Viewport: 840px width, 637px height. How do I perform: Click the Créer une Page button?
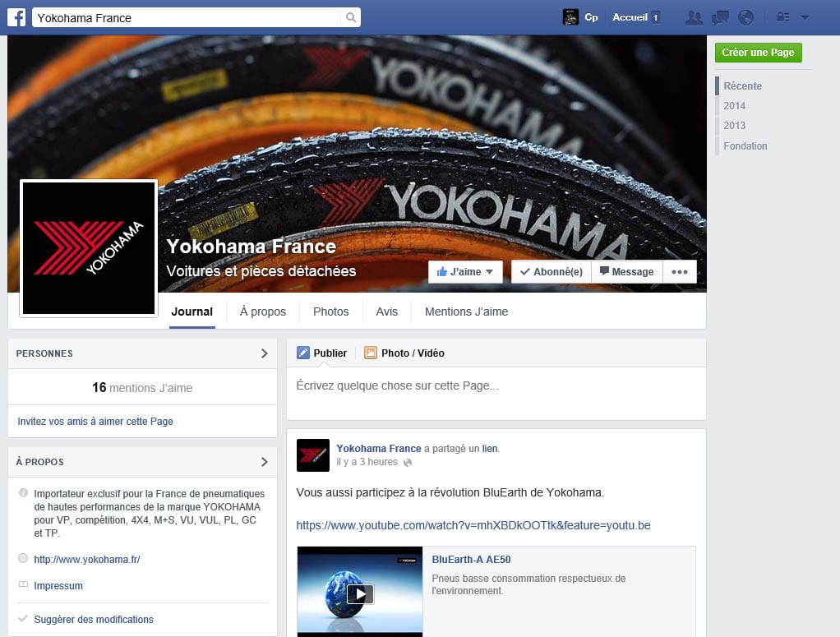(x=758, y=53)
